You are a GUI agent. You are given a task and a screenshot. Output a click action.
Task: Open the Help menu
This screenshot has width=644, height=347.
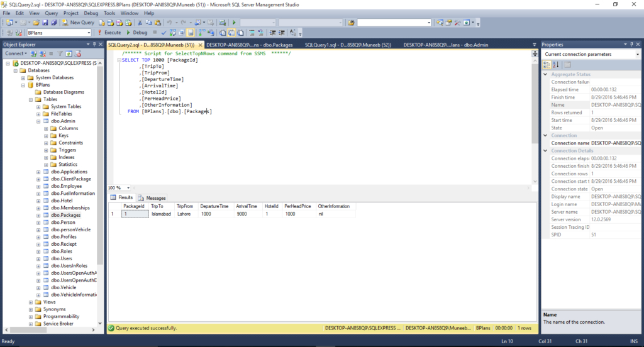[148, 13]
